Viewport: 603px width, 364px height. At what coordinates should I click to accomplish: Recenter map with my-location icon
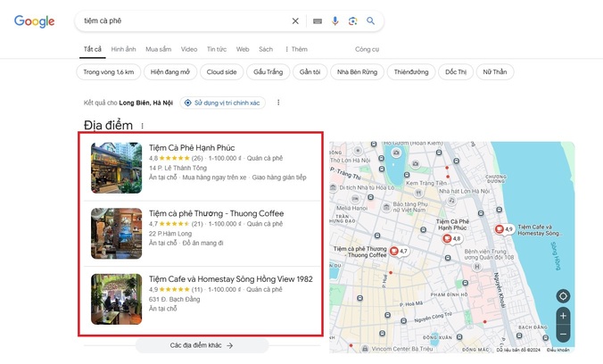563,296
